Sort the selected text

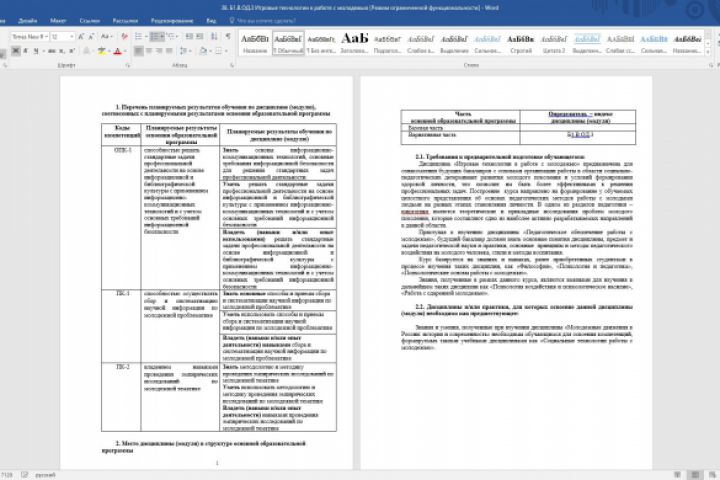click(x=214, y=36)
